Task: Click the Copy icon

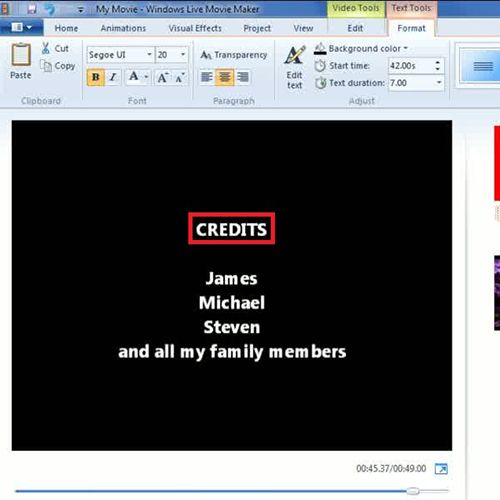Action: pyautogui.click(x=46, y=66)
